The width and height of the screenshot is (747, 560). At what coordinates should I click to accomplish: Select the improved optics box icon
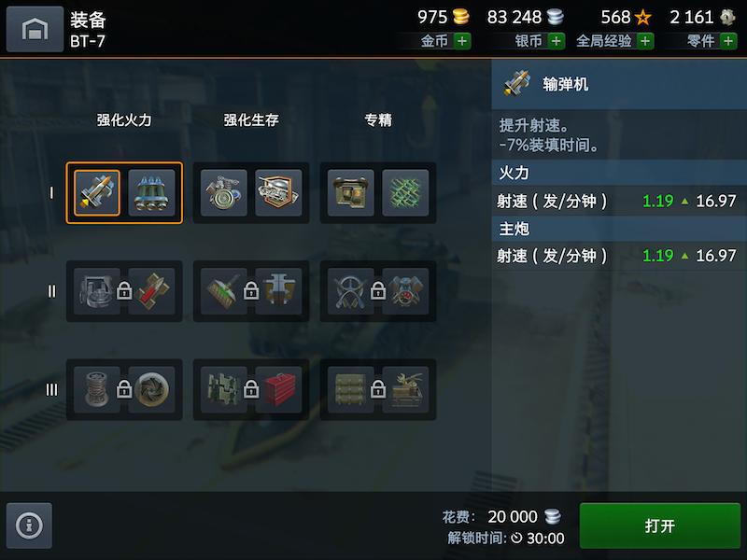351,193
